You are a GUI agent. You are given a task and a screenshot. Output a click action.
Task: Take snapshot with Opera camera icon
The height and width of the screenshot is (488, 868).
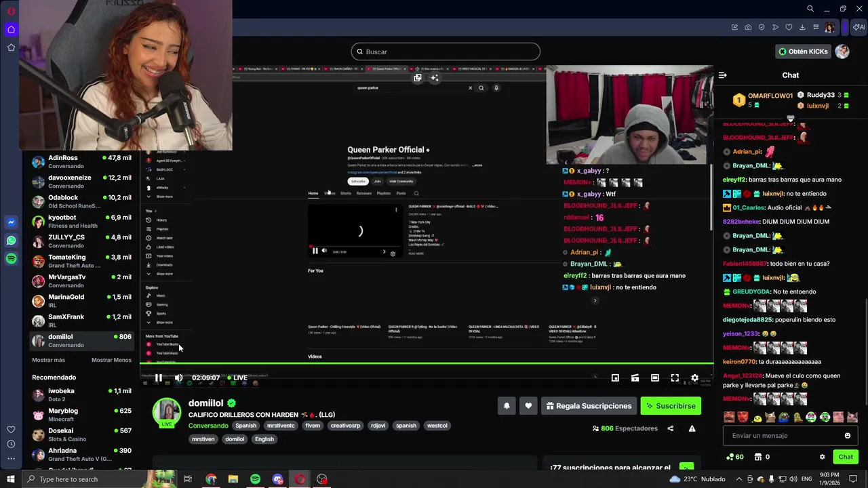[x=748, y=27]
